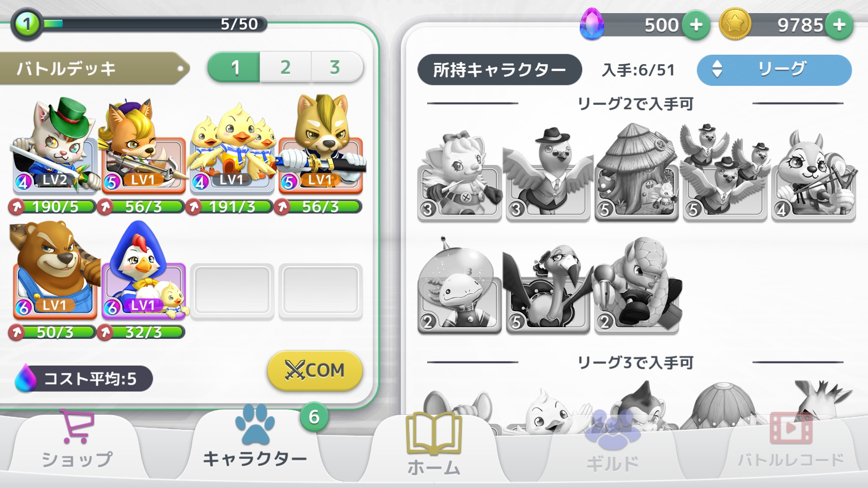Image resolution: width=868 pixels, height=488 pixels.
Task: Click the gold star coin icon
Action: 735,23
